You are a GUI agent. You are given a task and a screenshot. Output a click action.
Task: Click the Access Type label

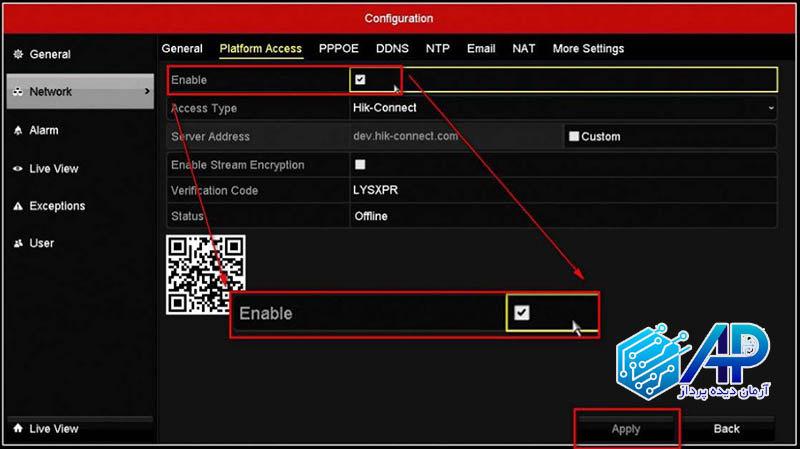click(x=204, y=108)
